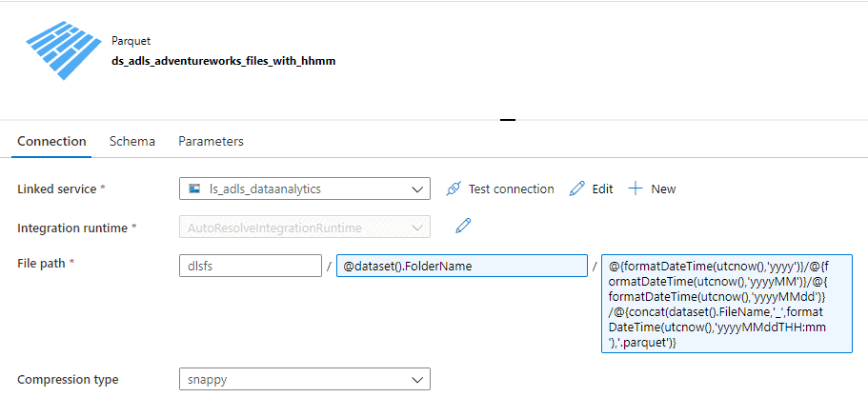Switch to the Parameters tab
This screenshot has height=417, width=868.
pyautogui.click(x=211, y=141)
